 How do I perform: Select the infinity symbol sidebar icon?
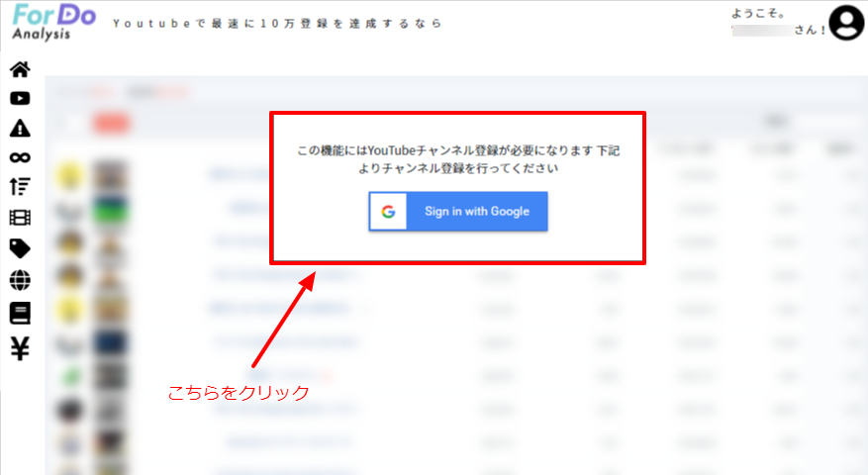tap(20, 157)
